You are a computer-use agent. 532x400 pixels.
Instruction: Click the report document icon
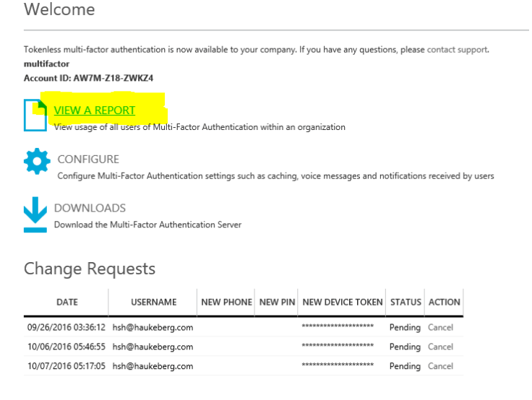coord(35,115)
